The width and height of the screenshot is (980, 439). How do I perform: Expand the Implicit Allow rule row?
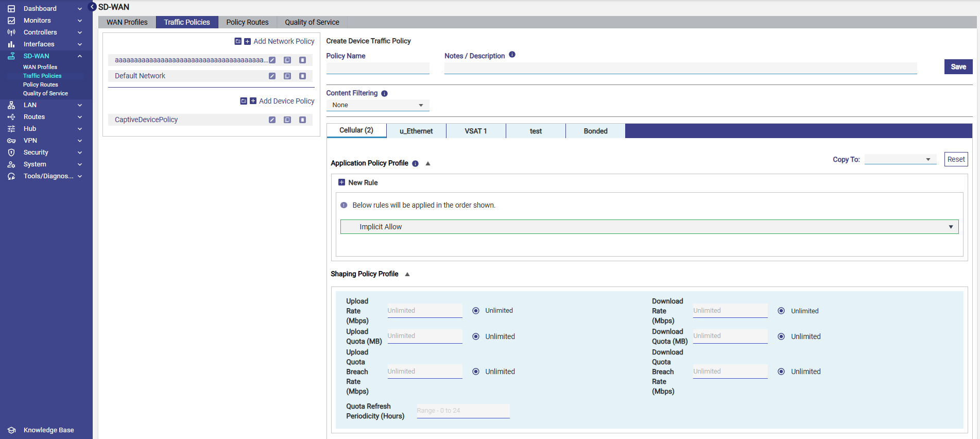[951, 227]
